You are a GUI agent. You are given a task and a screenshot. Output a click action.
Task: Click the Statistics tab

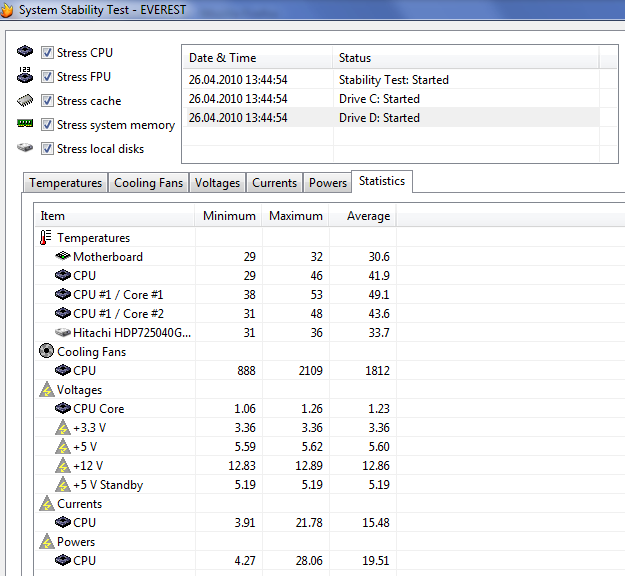(x=382, y=181)
